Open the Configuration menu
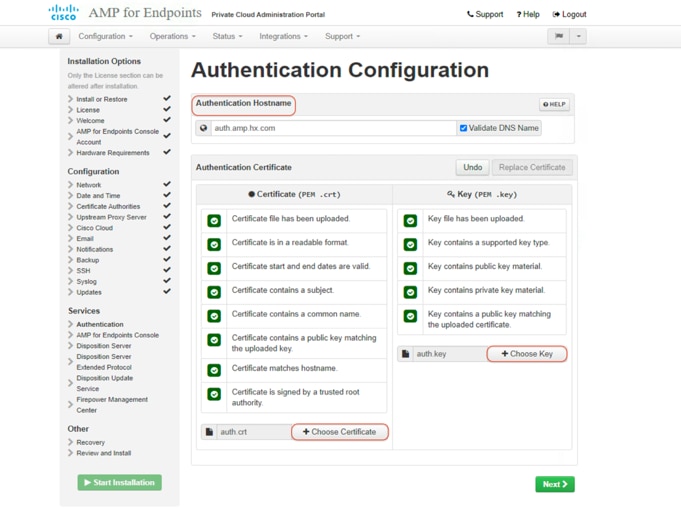 (x=106, y=36)
